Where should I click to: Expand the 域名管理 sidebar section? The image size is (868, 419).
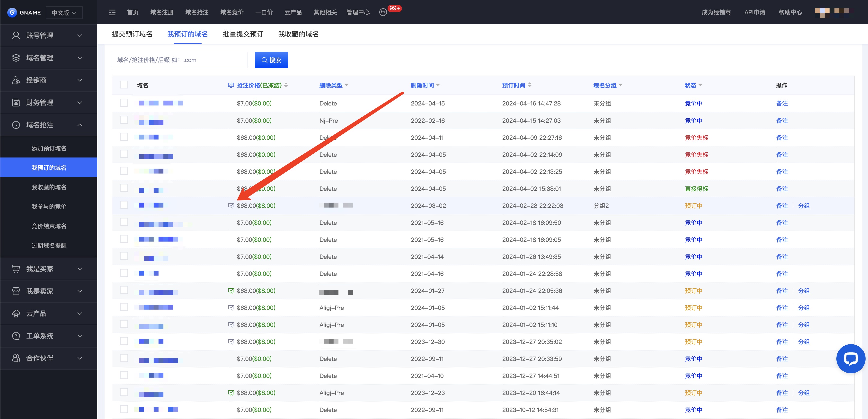click(x=49, y=58)
